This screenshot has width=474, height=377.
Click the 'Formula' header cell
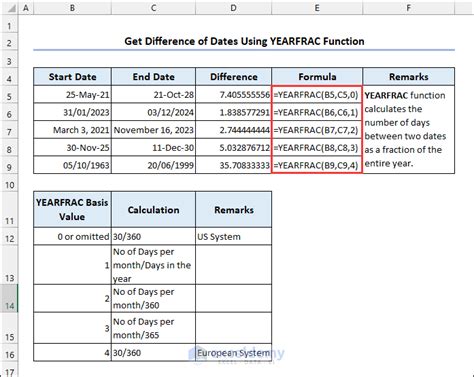point(317,77)
